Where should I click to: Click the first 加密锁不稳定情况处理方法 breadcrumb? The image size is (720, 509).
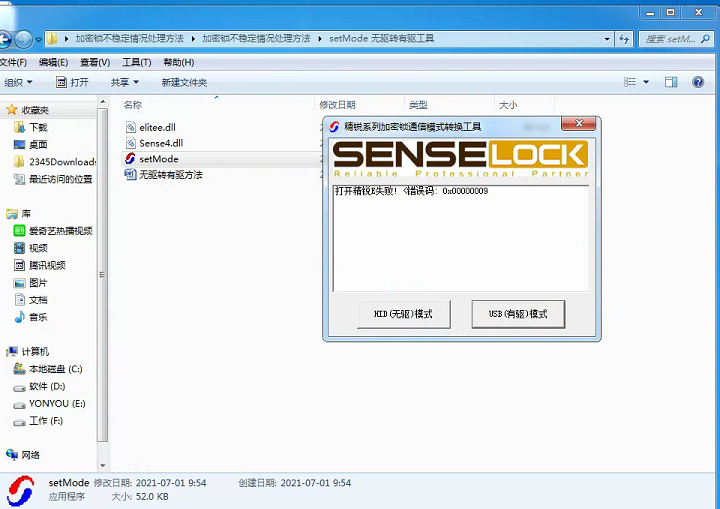pyautogui.click(x=129, y=39)
